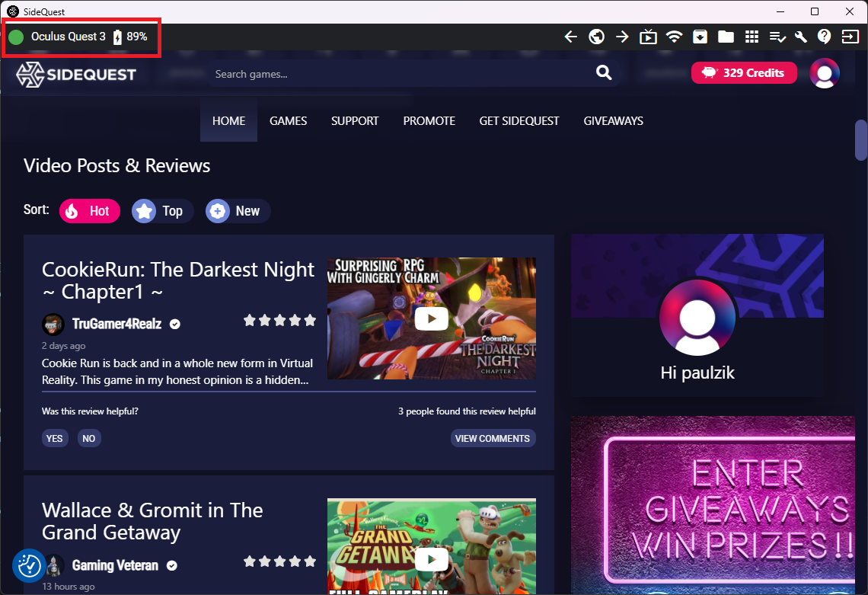The width and height of the screenshot is (868, 595).
Task: Maximize the SideQuest window
Action: coord(815,11)
